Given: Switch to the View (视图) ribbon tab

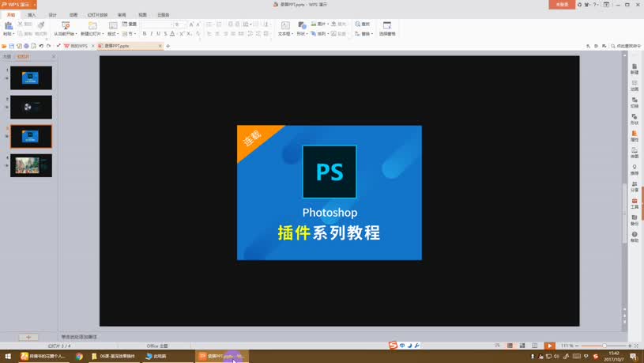Looking at the screenshot, I should pos(142,15).
